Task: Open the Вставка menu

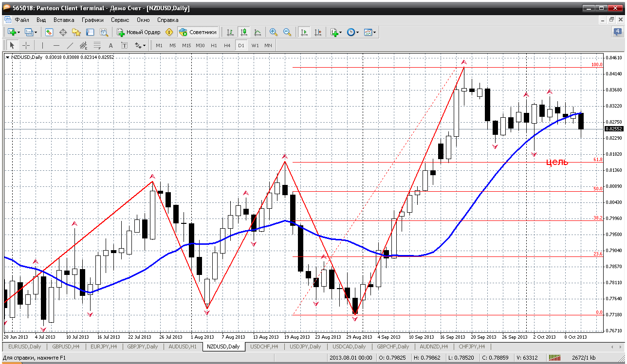Action: [x=64, y=20]
